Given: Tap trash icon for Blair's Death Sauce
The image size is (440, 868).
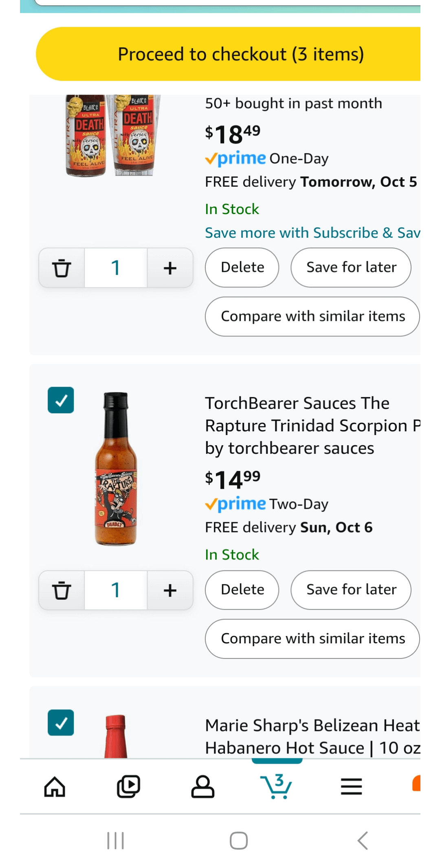Looking at the screenshot, I should click(x=62, y=268).
